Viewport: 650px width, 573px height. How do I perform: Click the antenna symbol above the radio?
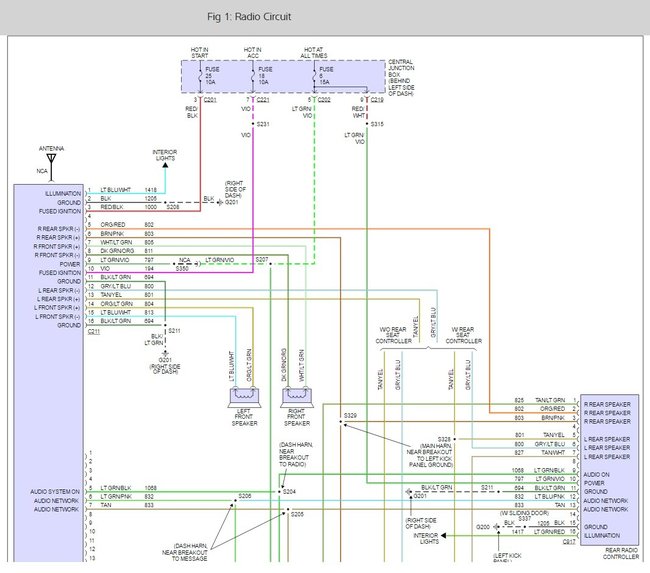(x=51, y=168)
